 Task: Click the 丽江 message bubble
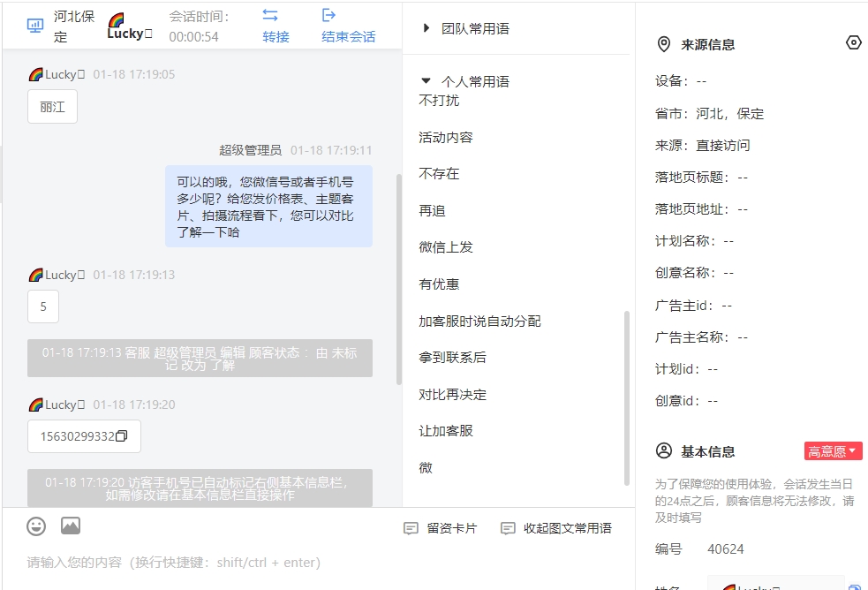(53, 107)
